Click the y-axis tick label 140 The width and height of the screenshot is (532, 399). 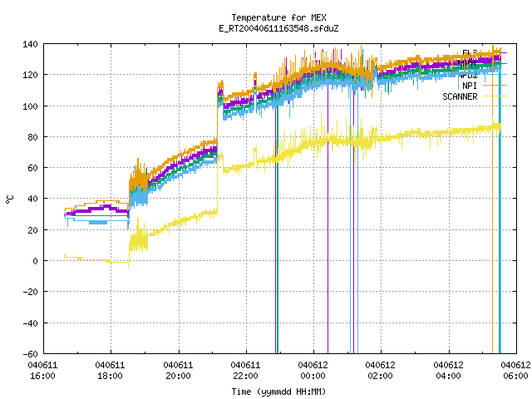click(30, 44)
